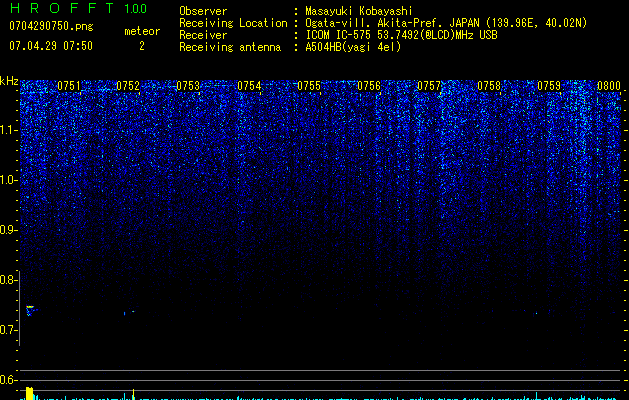Image resolution: width=629 pixels, height=400 pixels.
Task: Click the 0755 time marker
Action: (309, 86)
